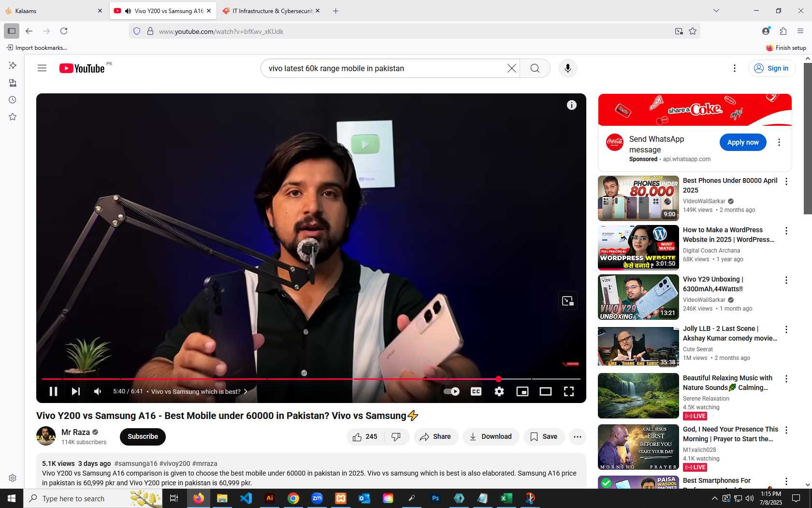812x508 pixels.
Task: Toggle the browser sidebar button
Action: coord(12,31)
